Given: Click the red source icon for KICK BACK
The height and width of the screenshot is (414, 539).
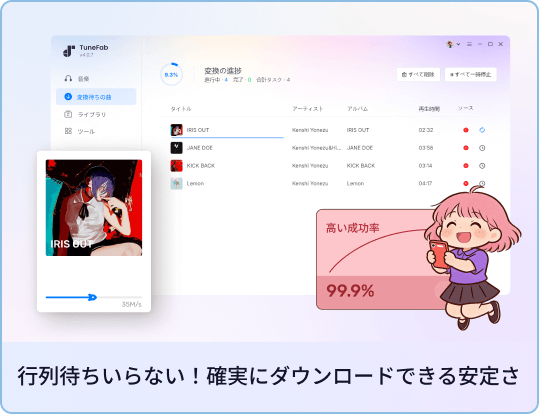Looking at the screenshot, I should point(466,166).
